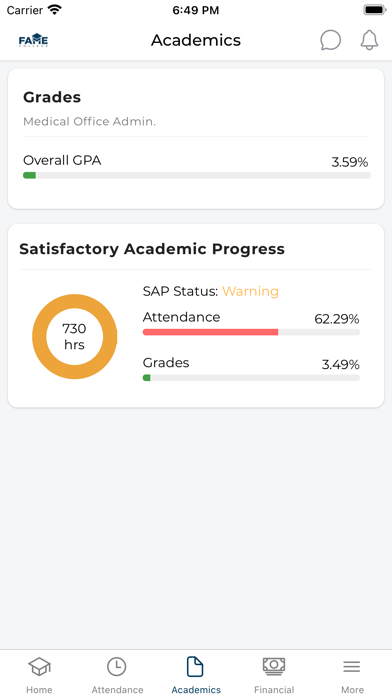Open the chat messages bubble icon
This screenshot has height=696, width=392.
tap(330, 40)
